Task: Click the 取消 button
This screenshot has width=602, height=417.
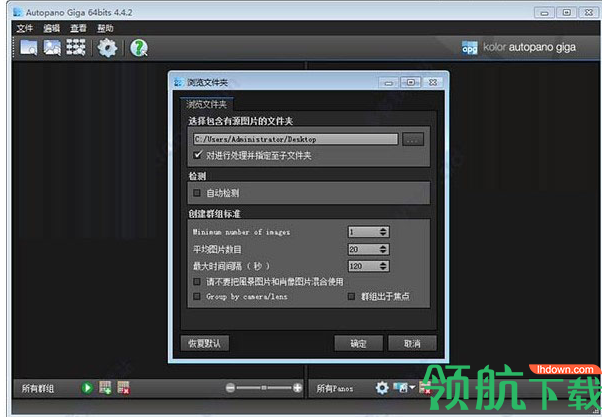Action: (412, 343)
